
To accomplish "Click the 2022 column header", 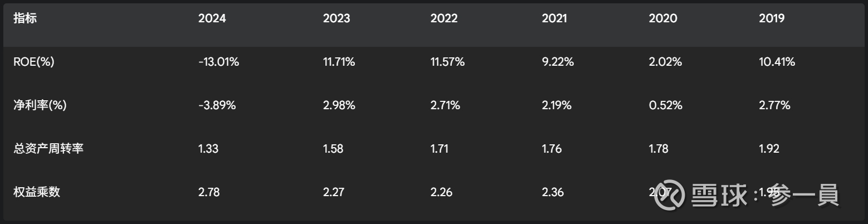I will coord(444,18).
